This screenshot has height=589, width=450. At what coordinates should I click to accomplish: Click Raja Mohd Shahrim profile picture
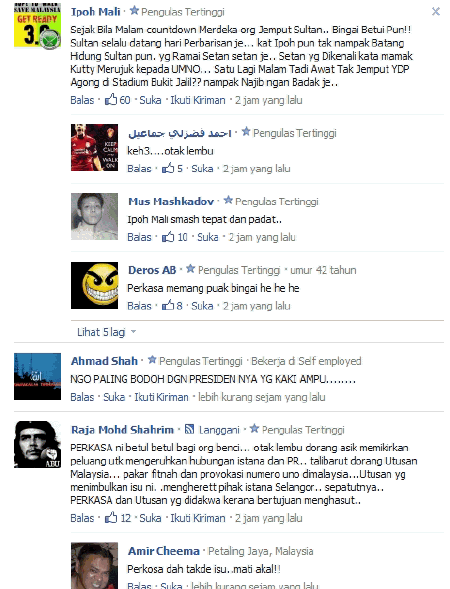tap(37, 444)
